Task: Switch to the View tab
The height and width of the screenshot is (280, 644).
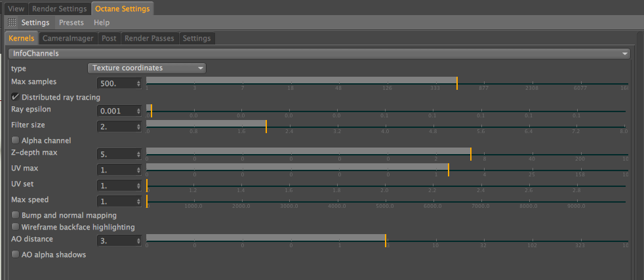Action: pyautogui.click(x=16, y=9)
